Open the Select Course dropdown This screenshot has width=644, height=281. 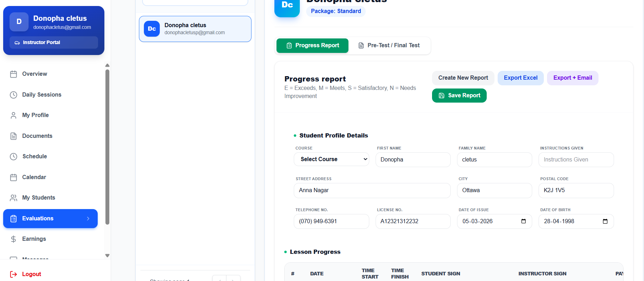point(331,159)
